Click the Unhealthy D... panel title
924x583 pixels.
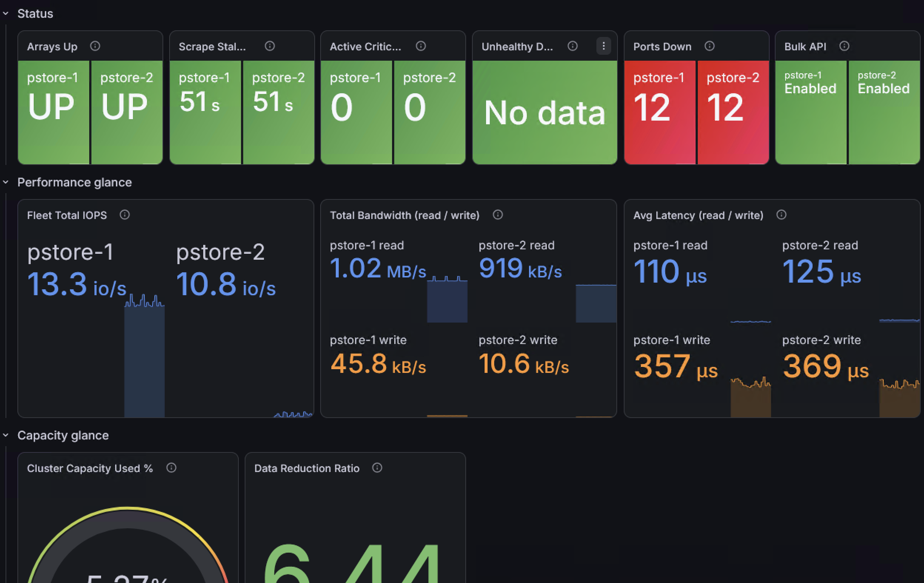(x=517, y=47)
